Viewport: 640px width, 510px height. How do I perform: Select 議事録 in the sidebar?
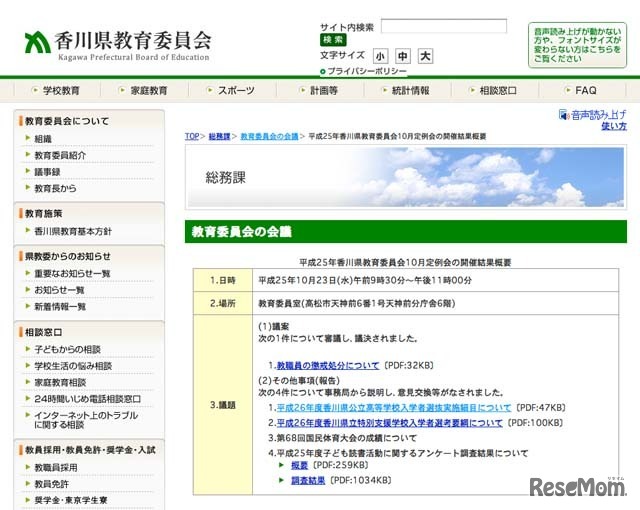coord(48,172)
